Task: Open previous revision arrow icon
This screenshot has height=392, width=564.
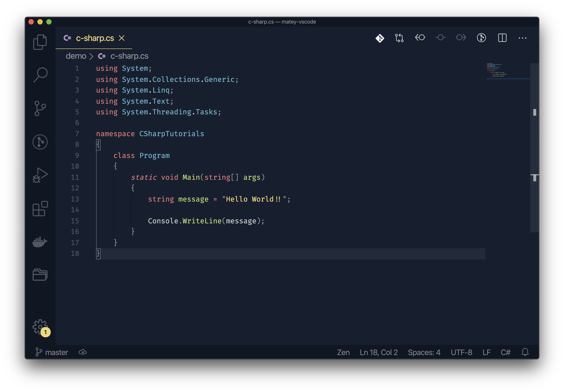Action: 420,38
